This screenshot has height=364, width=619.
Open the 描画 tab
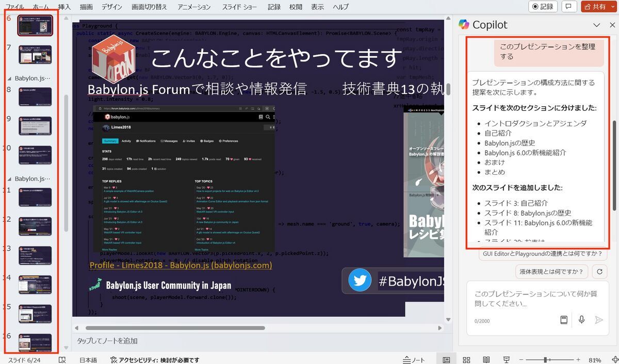pyautogui.click(x=86, y=7)
